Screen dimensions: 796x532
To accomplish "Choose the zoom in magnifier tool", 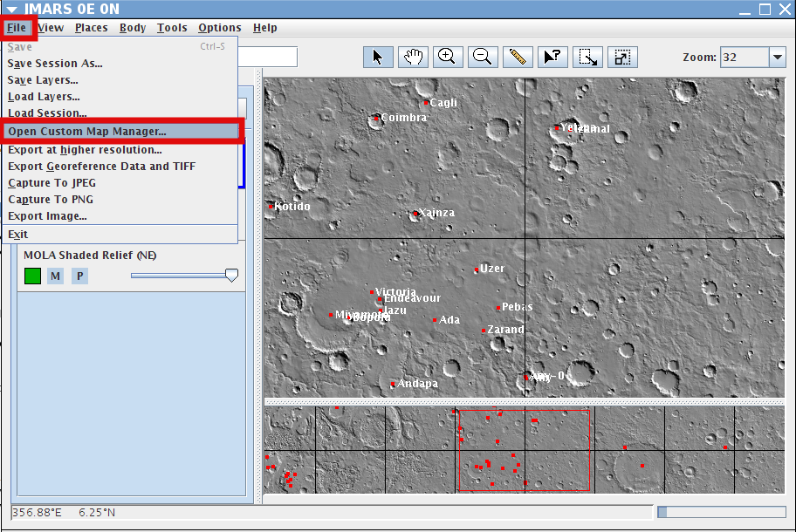I will pos(447,57).
